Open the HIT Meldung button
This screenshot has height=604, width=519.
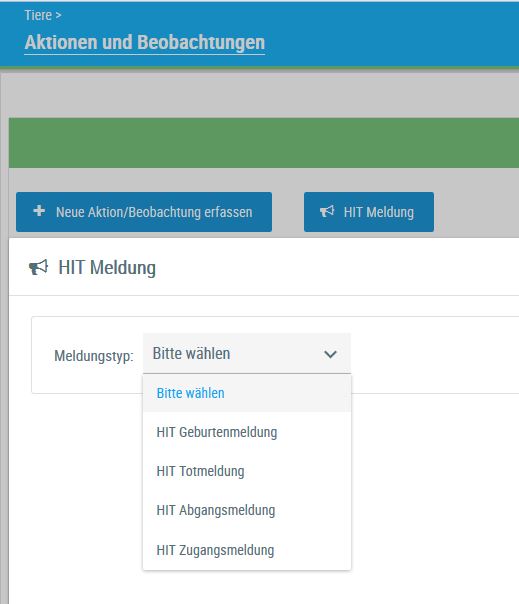pos(369,212)
